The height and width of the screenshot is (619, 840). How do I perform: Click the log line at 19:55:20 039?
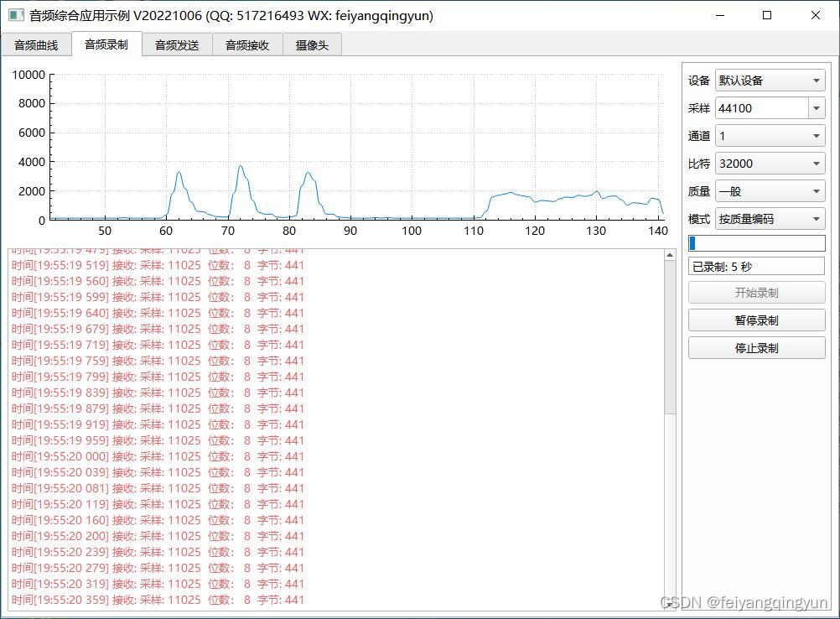coord(158,473)
